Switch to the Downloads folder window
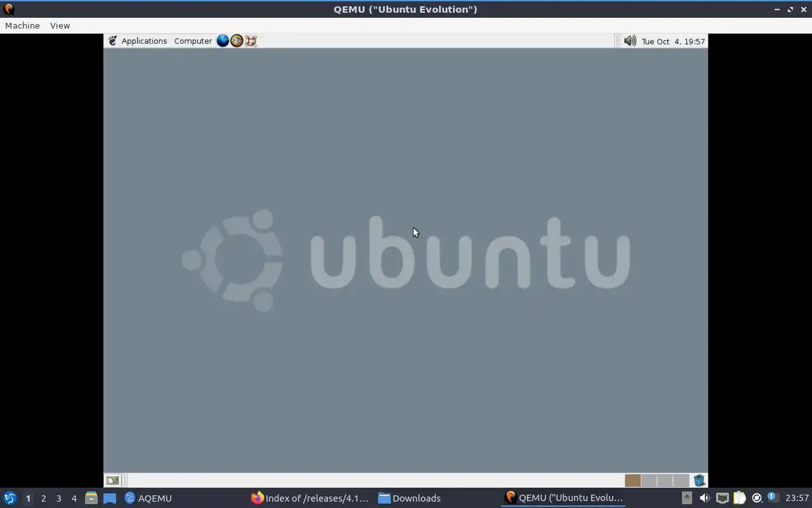The image size is (812, 508). [409, 498]
